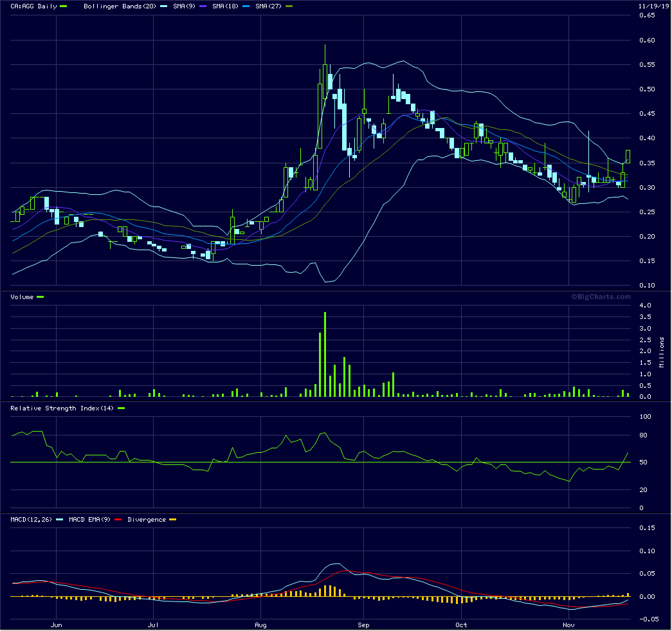Click the tallest volume bar in August
The image size is (672, 631).
(325, 354)
